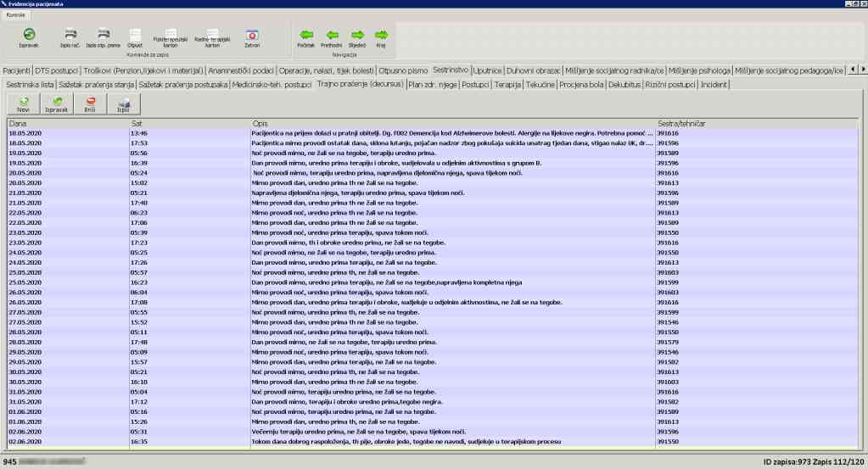The width and height of the screenshot is (868, 469).
Task: Open the Otpusno pismo tab
Action: tap(401, 70)
